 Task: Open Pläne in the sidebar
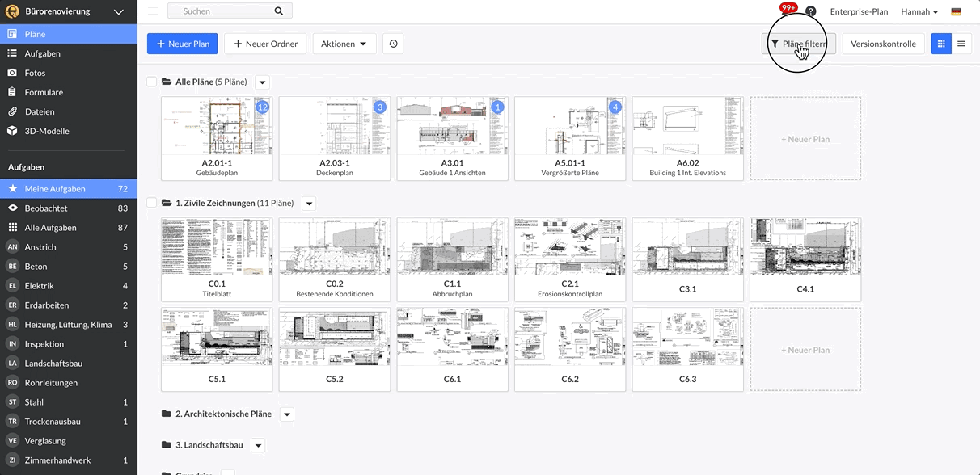tap(69, 34)
